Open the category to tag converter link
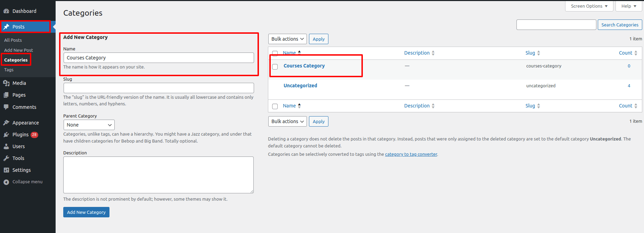The image size is (644, 233). (411, 154)
